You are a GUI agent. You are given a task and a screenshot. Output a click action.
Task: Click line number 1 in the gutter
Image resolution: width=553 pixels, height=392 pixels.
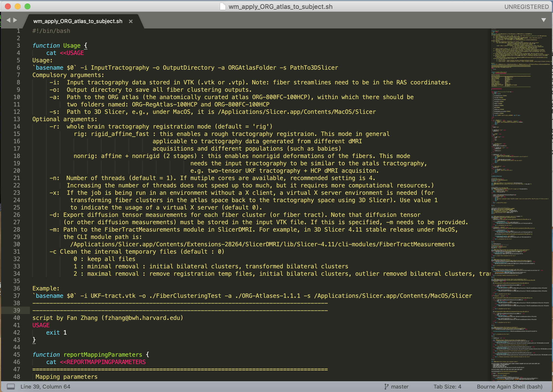[18, 31]
